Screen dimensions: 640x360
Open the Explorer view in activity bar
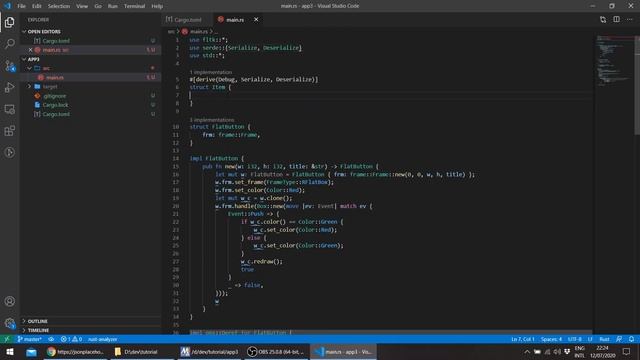tap(9, 22)
